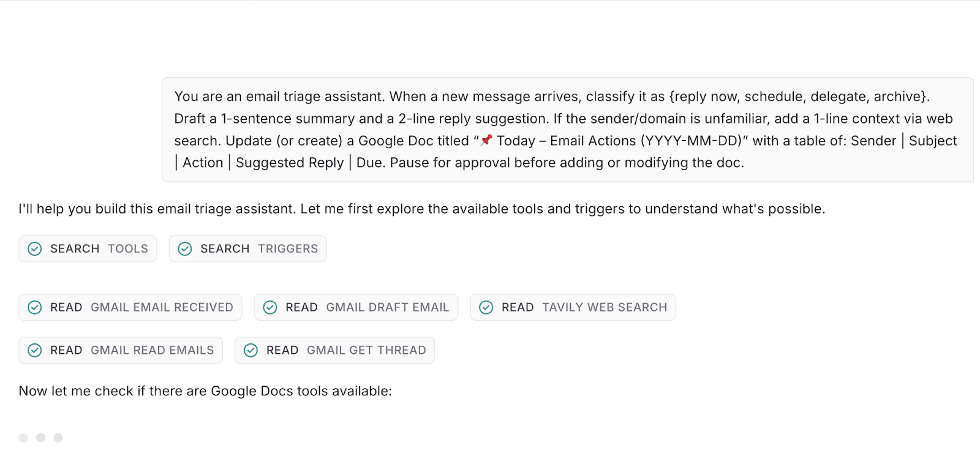Click the Gmail Draft Email checkmark icon
980x475 pixels.
point(270,307)
